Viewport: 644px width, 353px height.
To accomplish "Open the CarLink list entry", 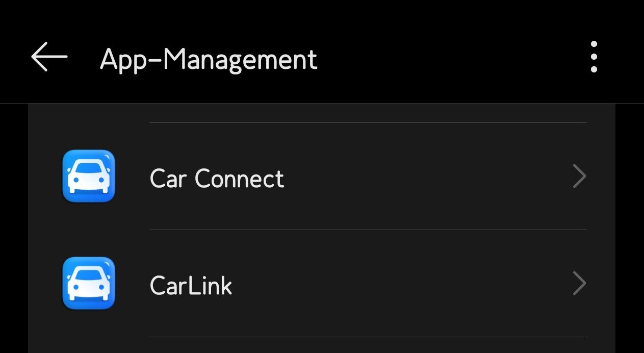I will [x=321, y=284].
